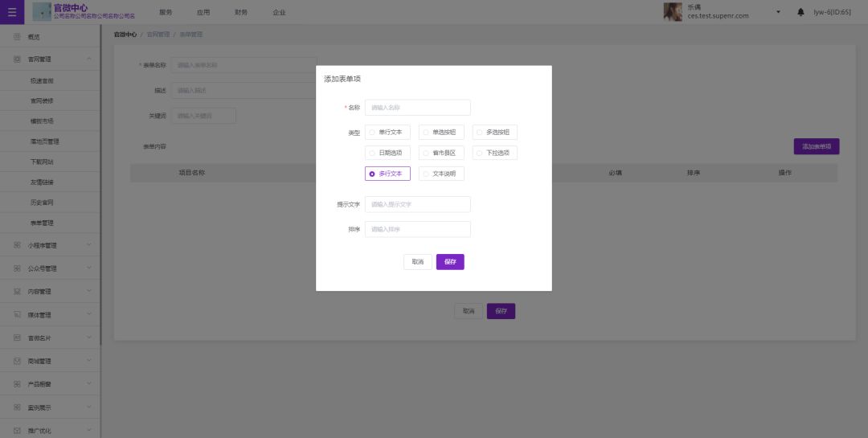Expand the 内容管理 sidebar section chevron
This screenshot has height=438, width=868.
(x=89, y=292)
